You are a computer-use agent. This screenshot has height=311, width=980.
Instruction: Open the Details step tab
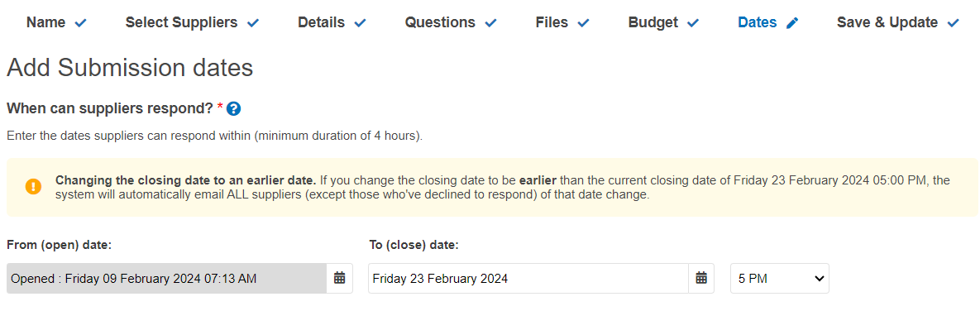321,22
